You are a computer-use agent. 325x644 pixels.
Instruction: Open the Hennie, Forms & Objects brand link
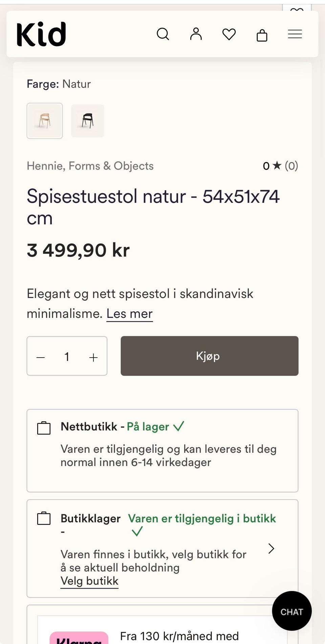[90, 166]
